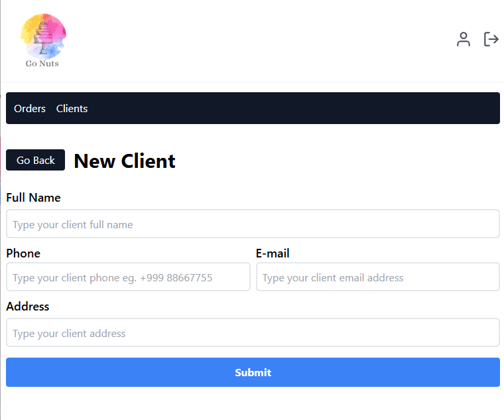Click the Full Name label

click(33, 198)
